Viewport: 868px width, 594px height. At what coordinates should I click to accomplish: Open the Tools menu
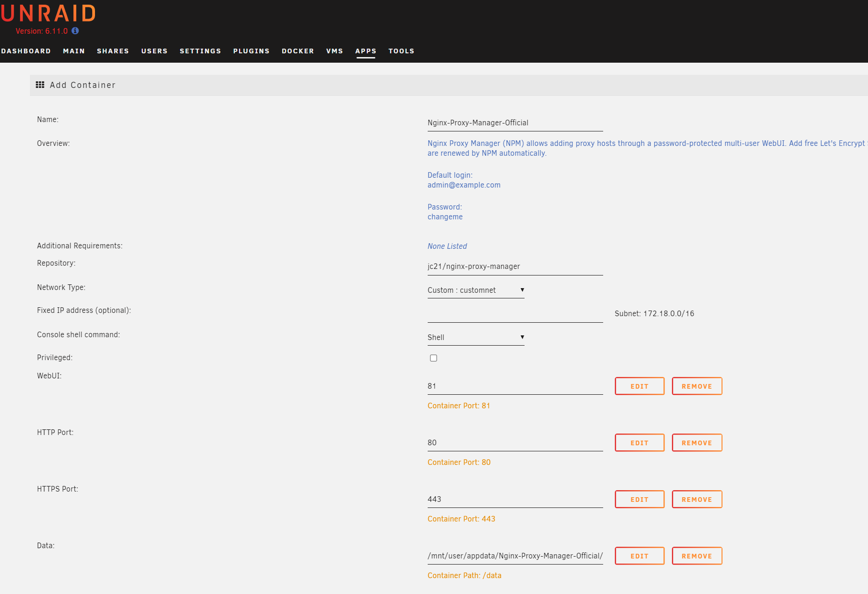(x=401, y=51)
